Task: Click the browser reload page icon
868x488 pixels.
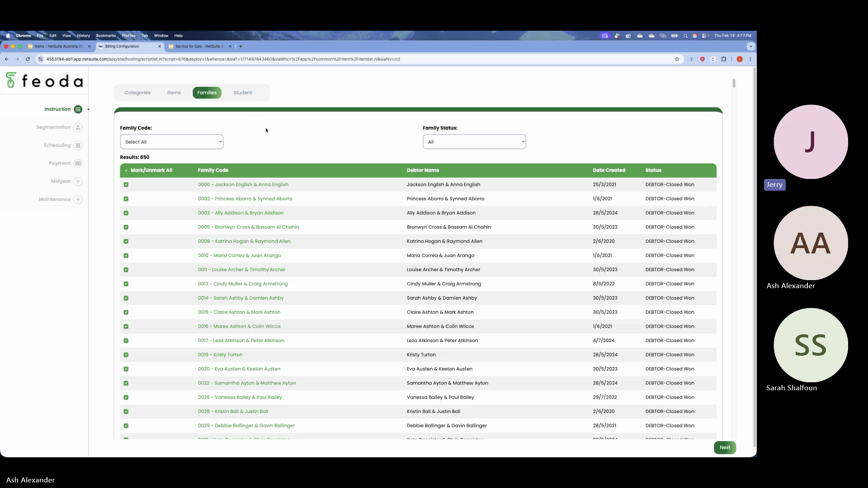Action: 28,59
